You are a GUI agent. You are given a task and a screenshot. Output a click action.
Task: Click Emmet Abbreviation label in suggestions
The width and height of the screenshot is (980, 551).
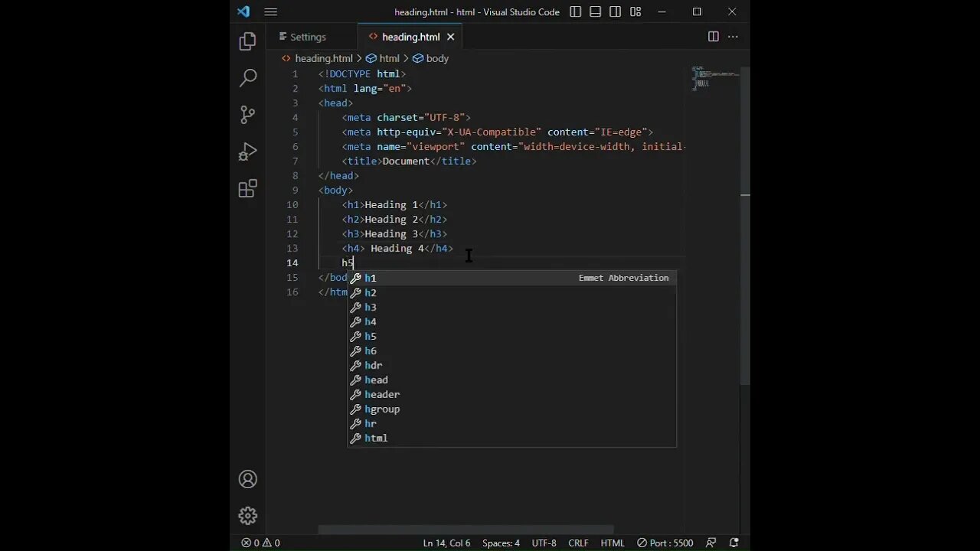click(623, 278)
